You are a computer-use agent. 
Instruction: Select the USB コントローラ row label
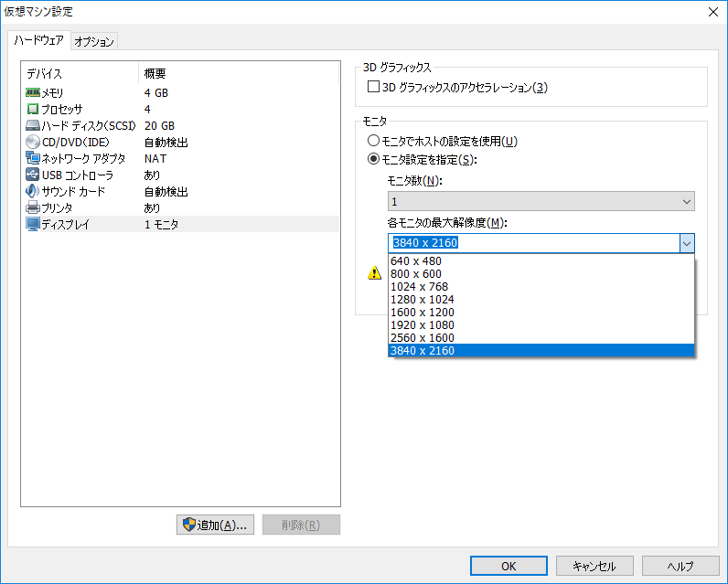tap(78, 175)
